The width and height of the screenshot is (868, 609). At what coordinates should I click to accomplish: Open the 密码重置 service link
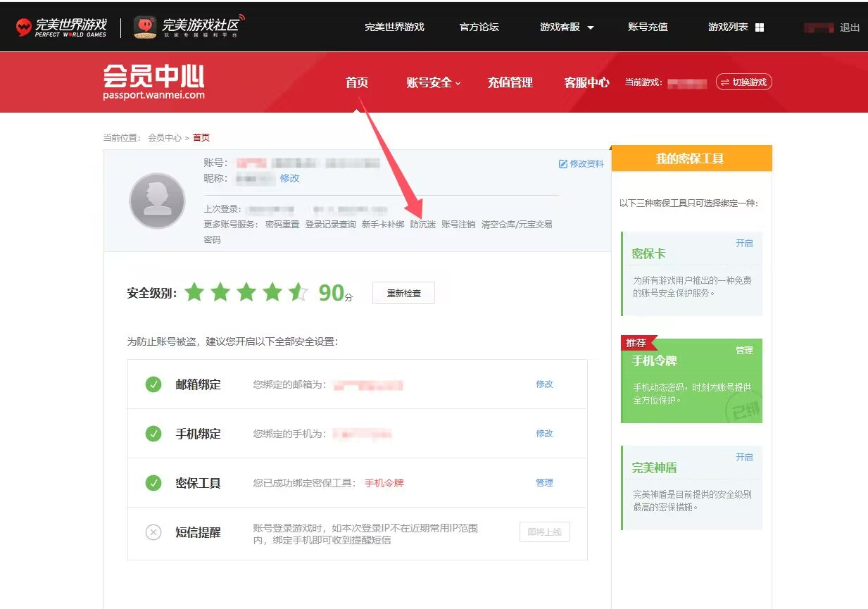click(x=282, y=225)
